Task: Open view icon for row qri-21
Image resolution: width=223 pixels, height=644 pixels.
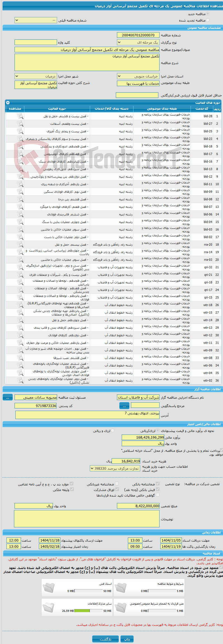Action: tap(20, 275)
